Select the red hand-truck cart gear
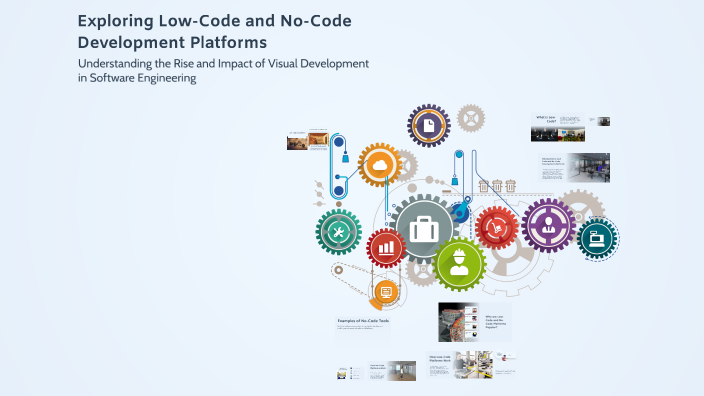Screen dimensions: 704x396 tap(497, 228)
